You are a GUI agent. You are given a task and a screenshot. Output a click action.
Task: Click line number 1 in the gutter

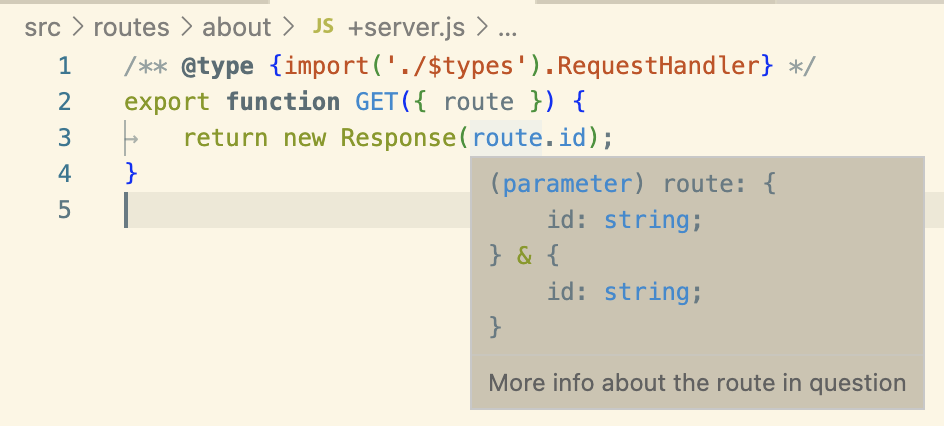pyautogui.click(x=64, y=66)
